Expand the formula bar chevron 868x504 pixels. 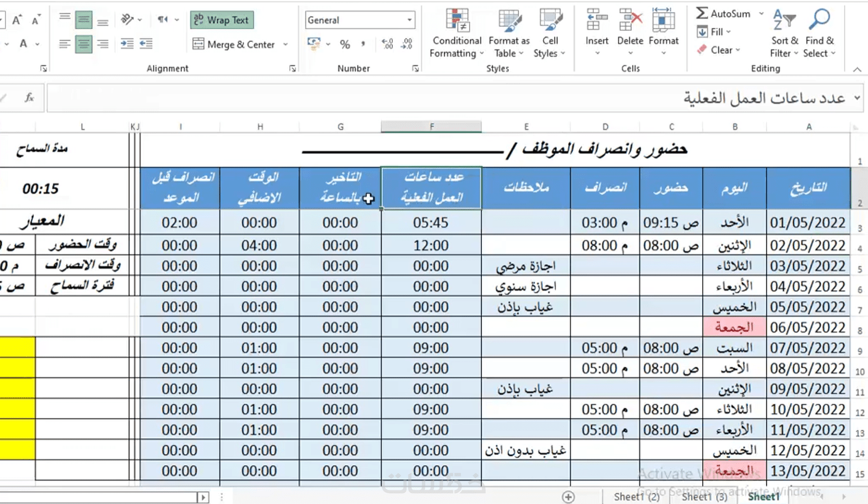(857, 97)
